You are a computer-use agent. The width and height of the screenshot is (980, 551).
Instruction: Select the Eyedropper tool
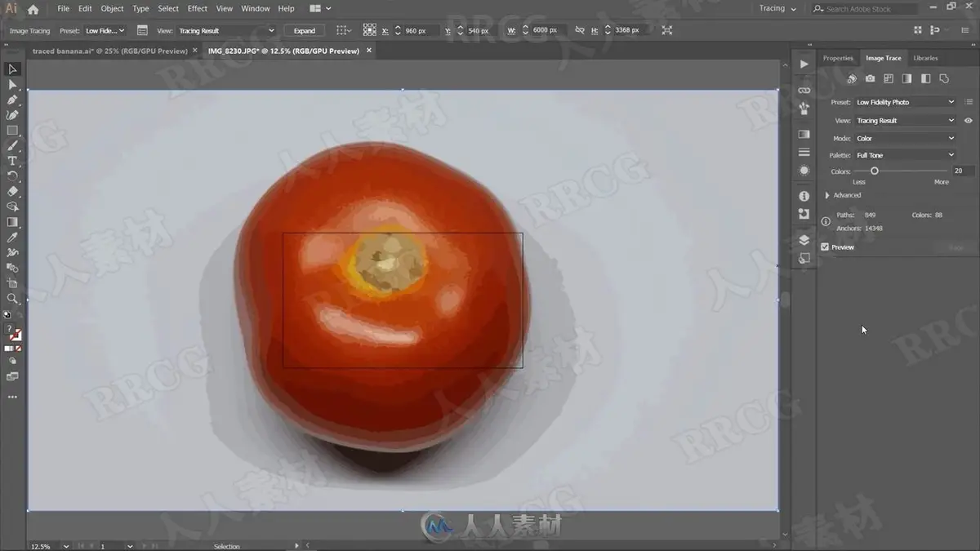pos(12,238)
